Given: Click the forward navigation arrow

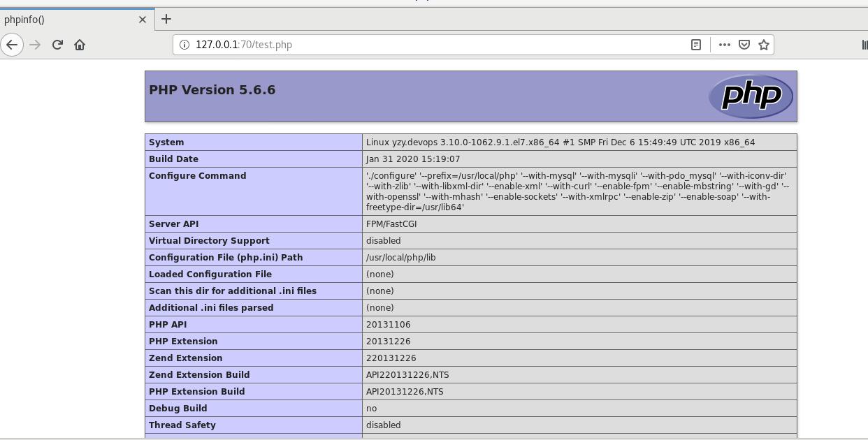Looking at the screenshot, I should coord(35,44).
